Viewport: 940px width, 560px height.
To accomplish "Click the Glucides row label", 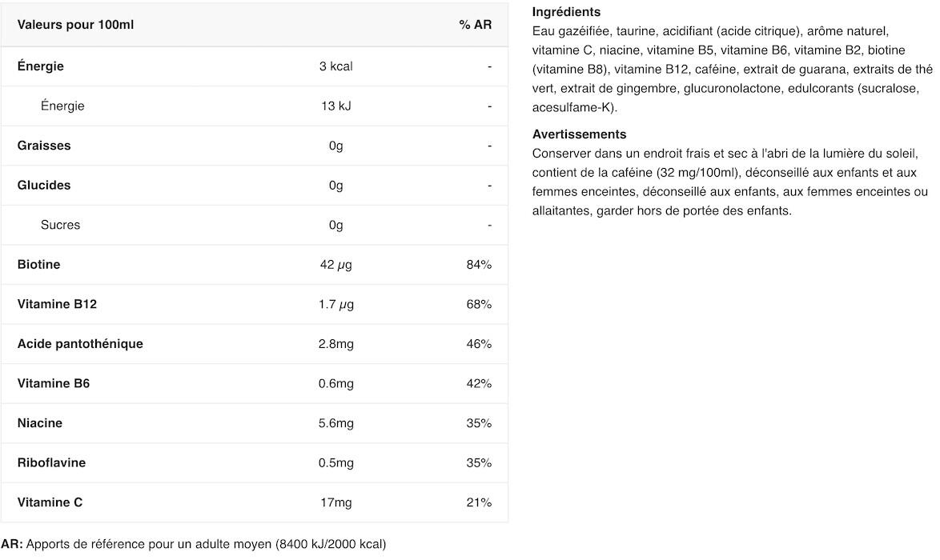I will 44,185.
